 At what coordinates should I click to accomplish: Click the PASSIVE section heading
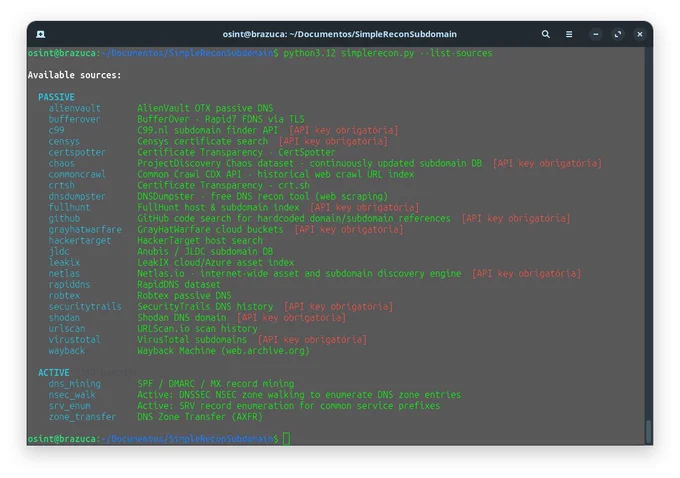coord(56,97)
